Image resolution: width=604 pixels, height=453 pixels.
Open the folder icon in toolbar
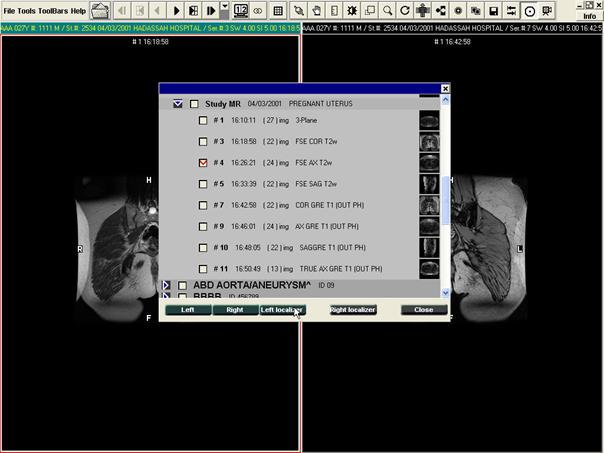[100, 11]
